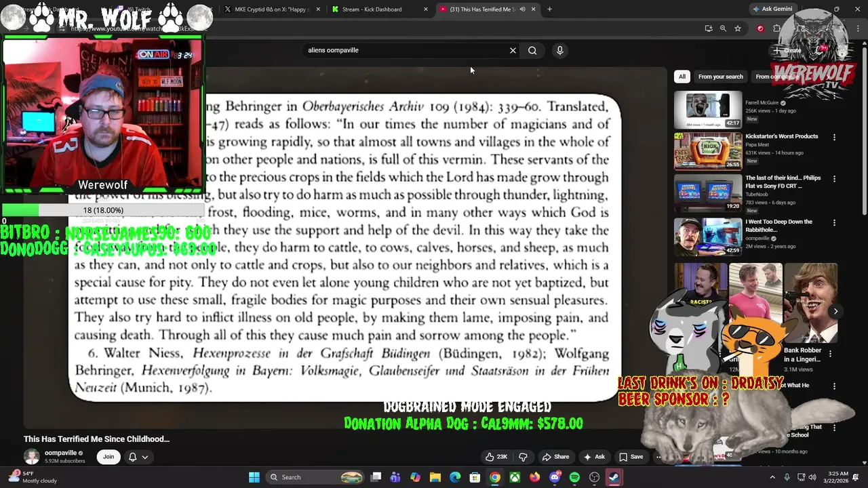Open the Windows Start menu
The height and width of the screenshot is (488, 868).
click(254, 477)
